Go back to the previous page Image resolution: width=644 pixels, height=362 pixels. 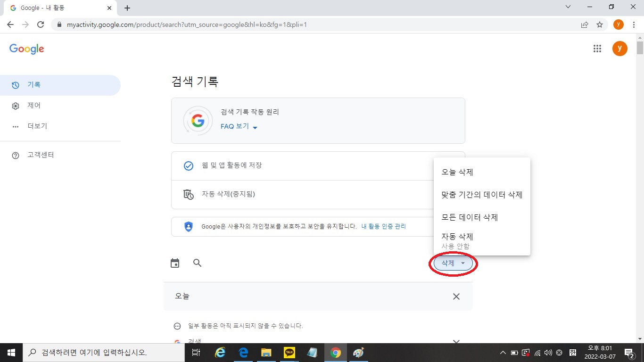(10, 25)
